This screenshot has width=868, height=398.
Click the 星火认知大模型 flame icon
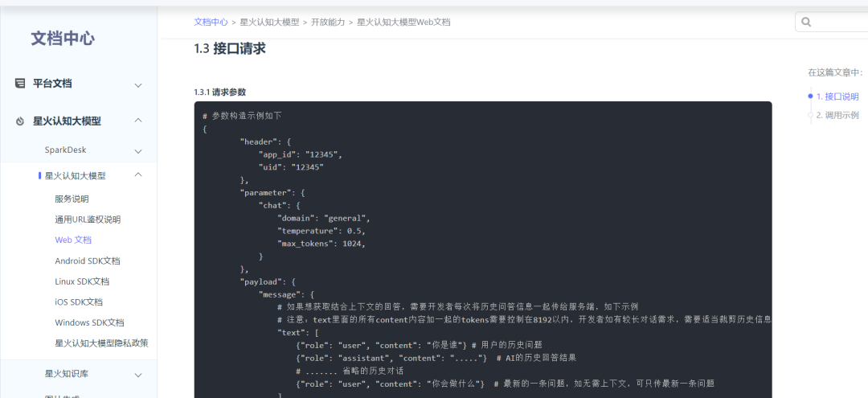(x=20, y=121)
